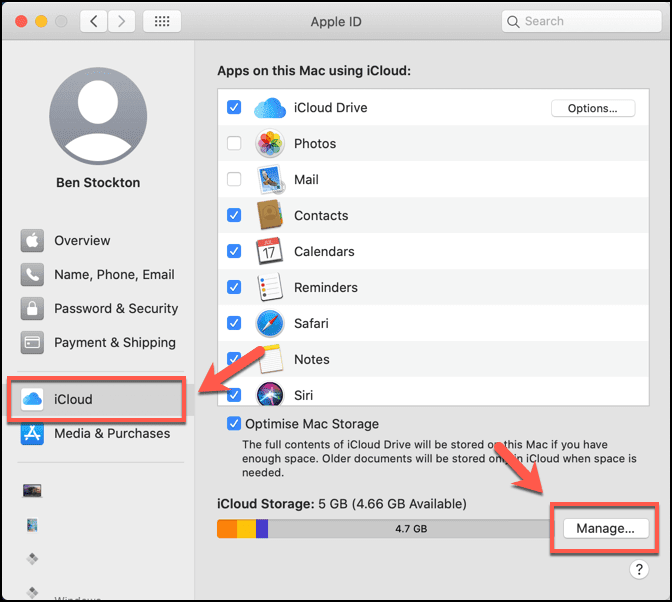The height and width of the screenshot is (602, 672).
Task: Enable the Photos checkbox
Action: (x=234, y=144)
